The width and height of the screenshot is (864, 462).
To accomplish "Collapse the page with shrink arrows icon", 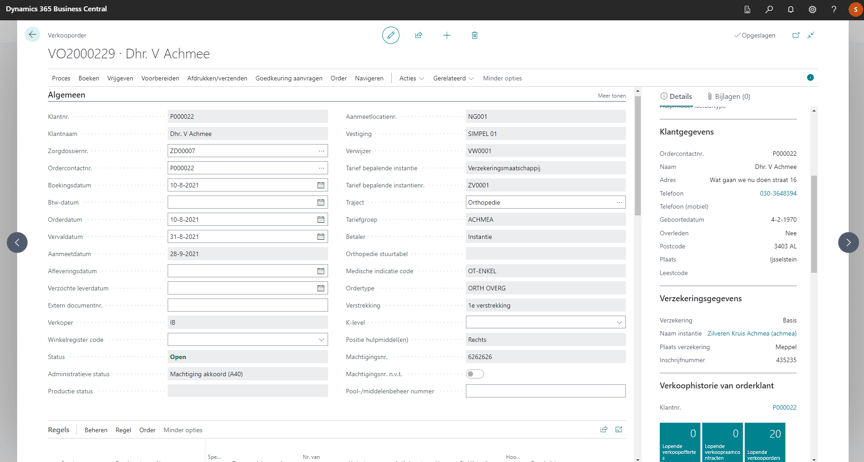I will 811,35.
